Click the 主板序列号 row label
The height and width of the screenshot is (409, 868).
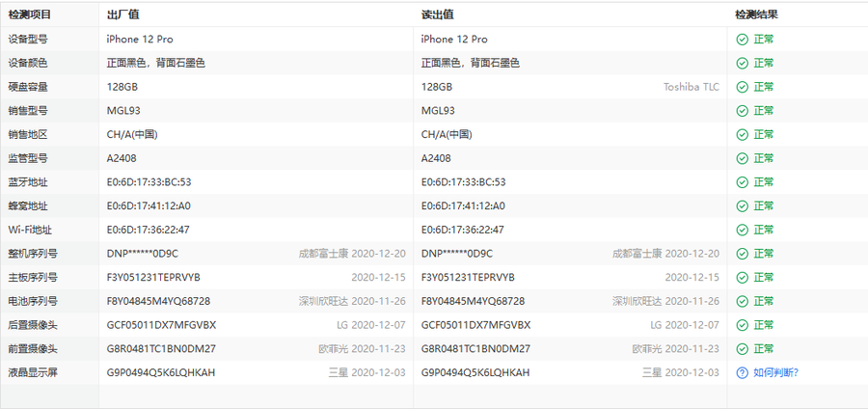pos(33,277)
